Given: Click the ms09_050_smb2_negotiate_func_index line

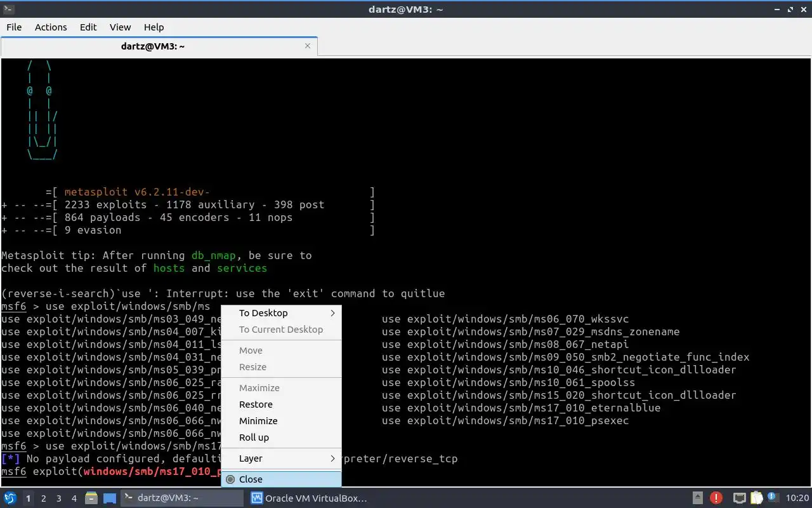Looking at the screenshot, I should tap(565, 358).
